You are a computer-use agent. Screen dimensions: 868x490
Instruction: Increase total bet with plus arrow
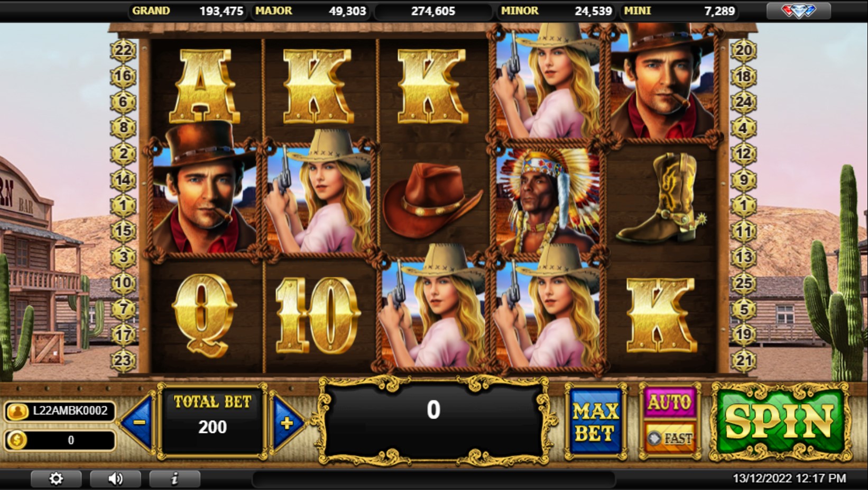(x=288, y=422)
